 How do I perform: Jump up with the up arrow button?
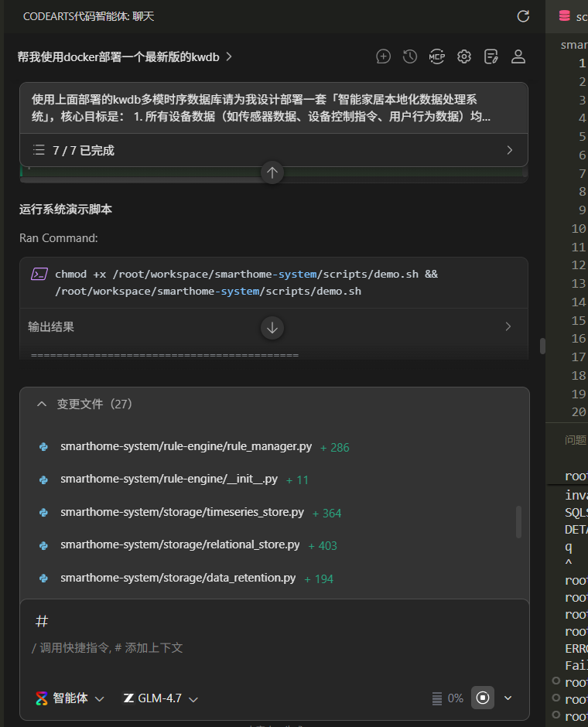pyautogui.click(x=272, y=173)
